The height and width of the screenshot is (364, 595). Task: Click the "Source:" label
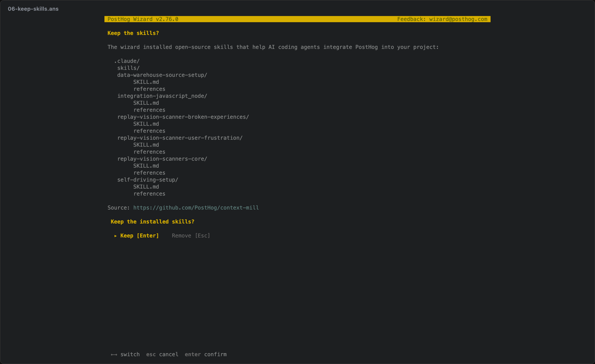click(x=119, y=208)
